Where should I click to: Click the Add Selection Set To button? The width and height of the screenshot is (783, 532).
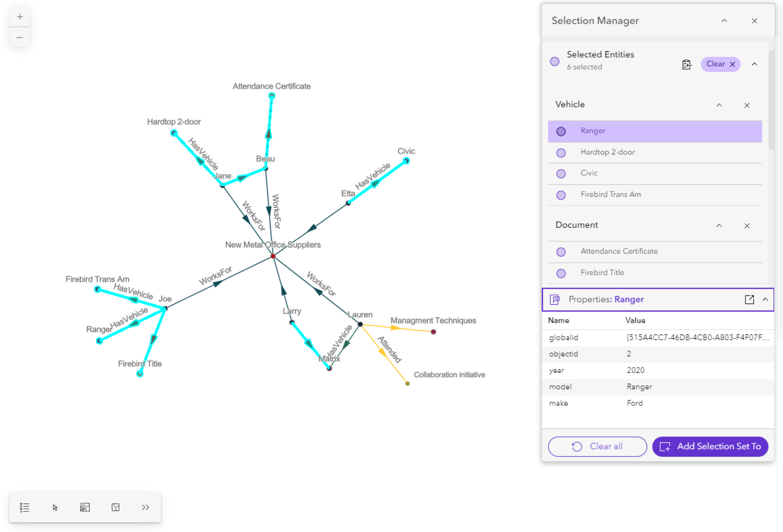711,446
